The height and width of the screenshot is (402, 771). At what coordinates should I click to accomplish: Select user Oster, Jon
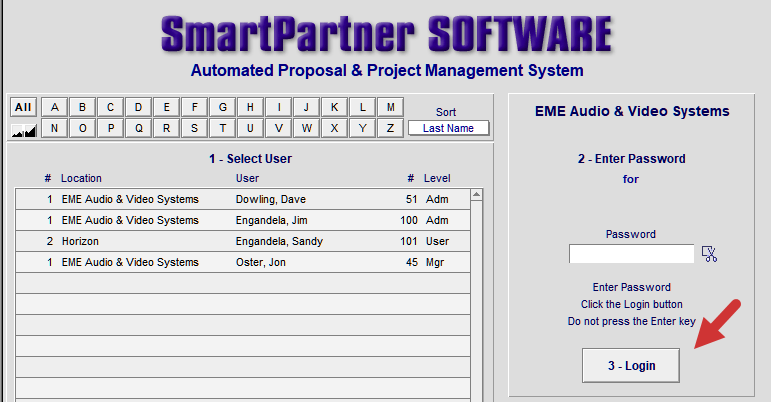coord(243,262)
